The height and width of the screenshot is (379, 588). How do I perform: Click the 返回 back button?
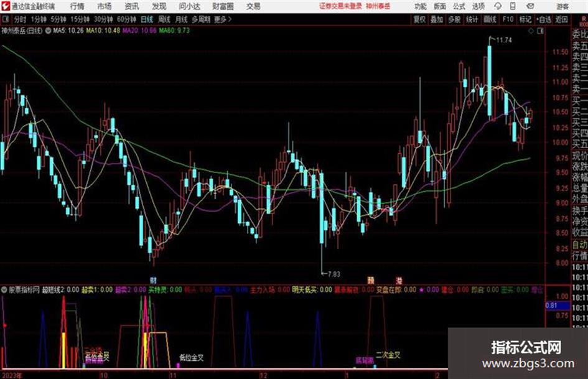click(561, 19)
